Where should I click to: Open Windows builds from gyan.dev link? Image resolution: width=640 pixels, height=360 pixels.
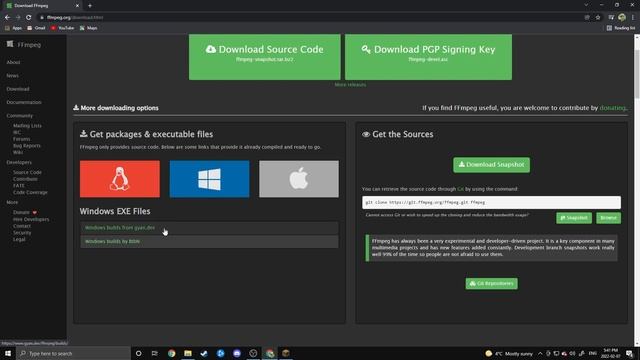tap(120, 228)
